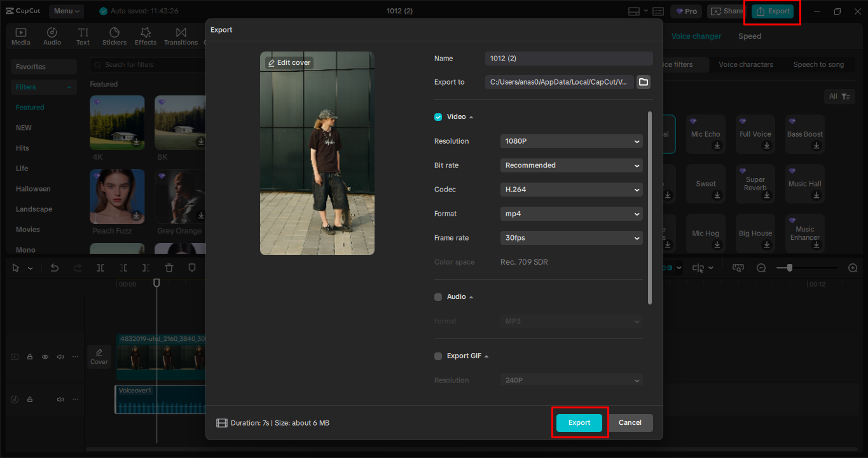Select the Peach Fuzz filter thumbnail
868x458 pixels.
point(117,196)
